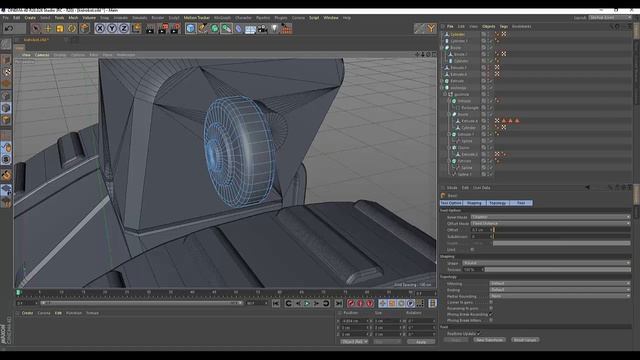
Task: Go to start of the timeline
Action: pos(276,303)
